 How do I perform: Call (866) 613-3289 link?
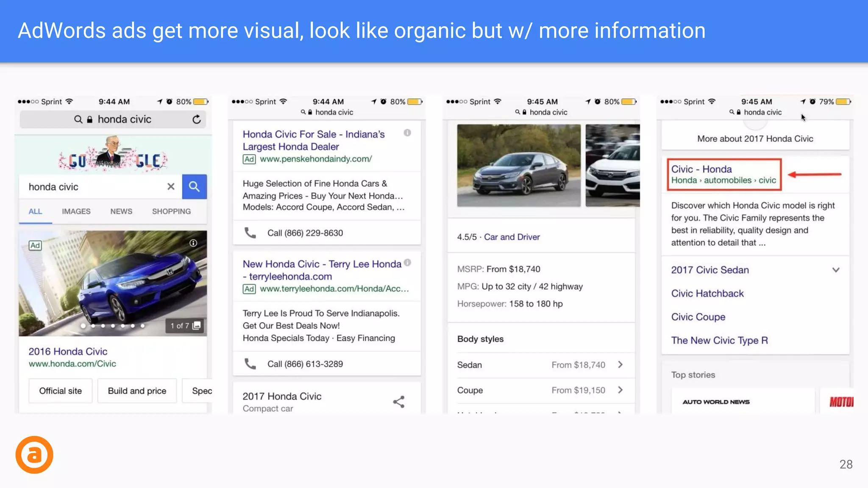[x=305, y=364]
